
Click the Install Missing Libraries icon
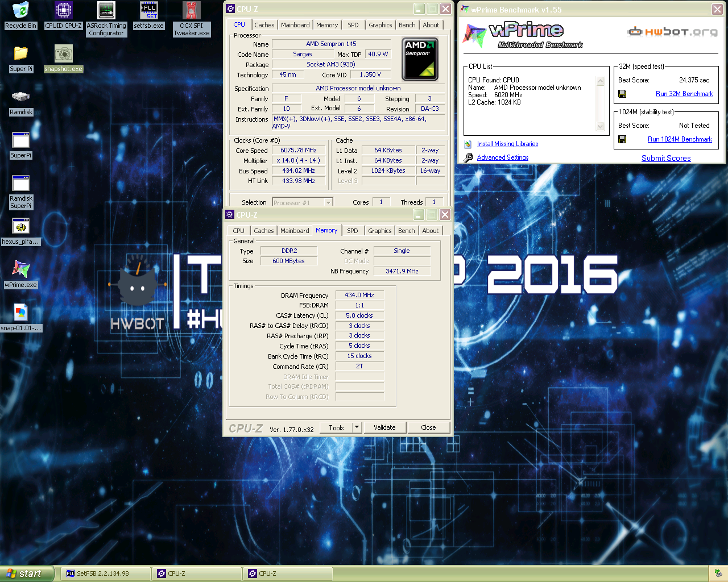click(x=468, y=144)
